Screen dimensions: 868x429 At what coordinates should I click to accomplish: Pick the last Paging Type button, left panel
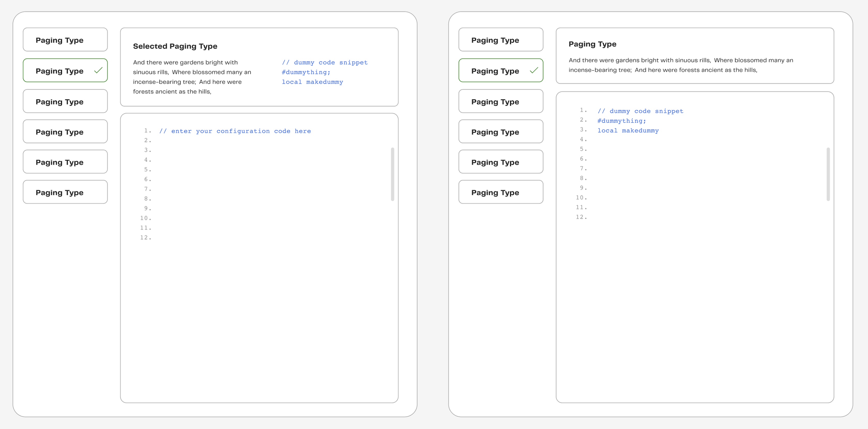65,192
